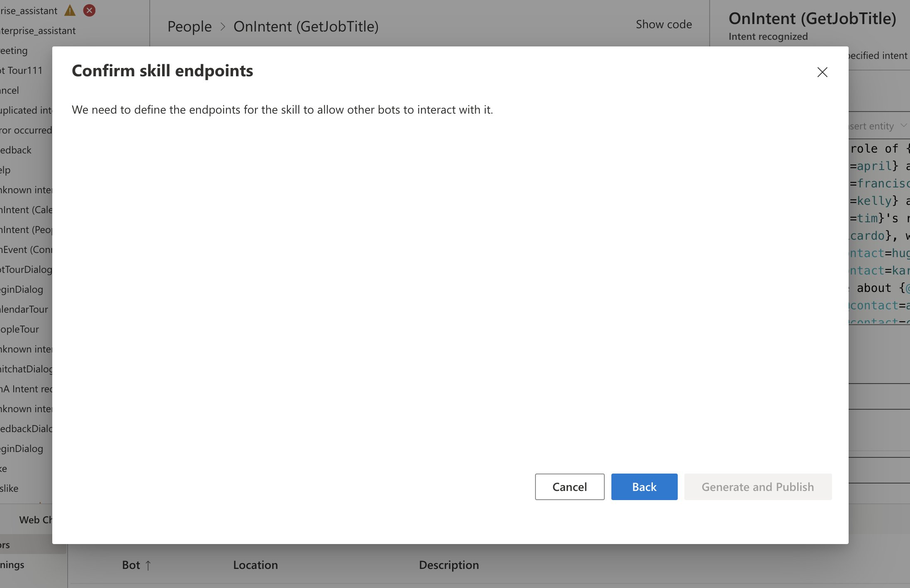
Task: Click the Description column header
Action: pyautogui.click(x=449, y=565)
